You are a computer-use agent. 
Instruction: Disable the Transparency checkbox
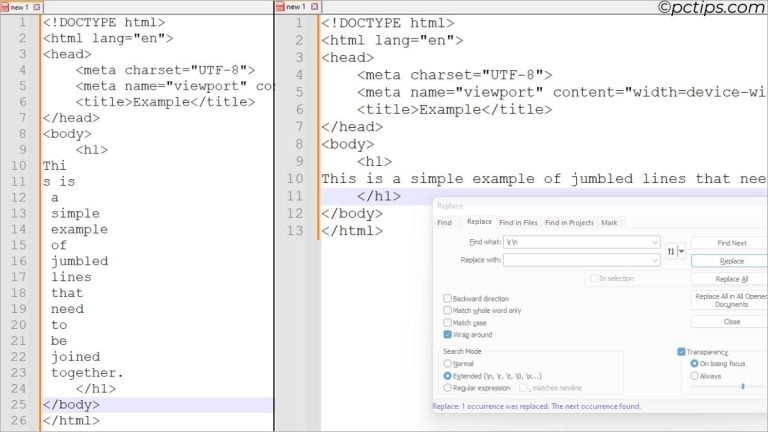click(681, 352)
